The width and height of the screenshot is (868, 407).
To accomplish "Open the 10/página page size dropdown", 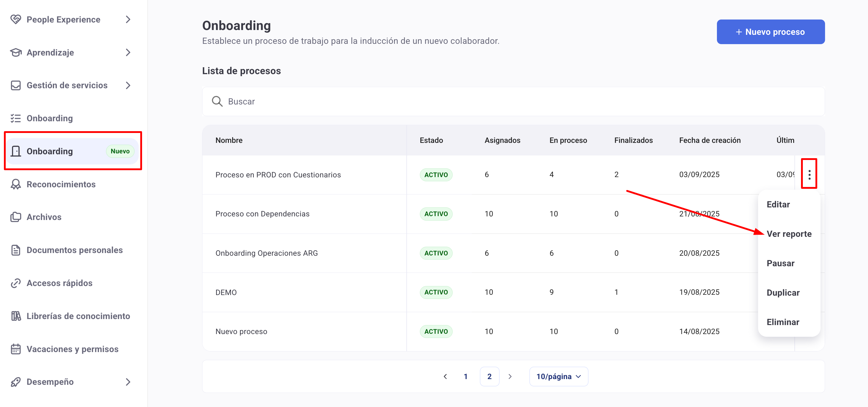I will tap(558, 376).
